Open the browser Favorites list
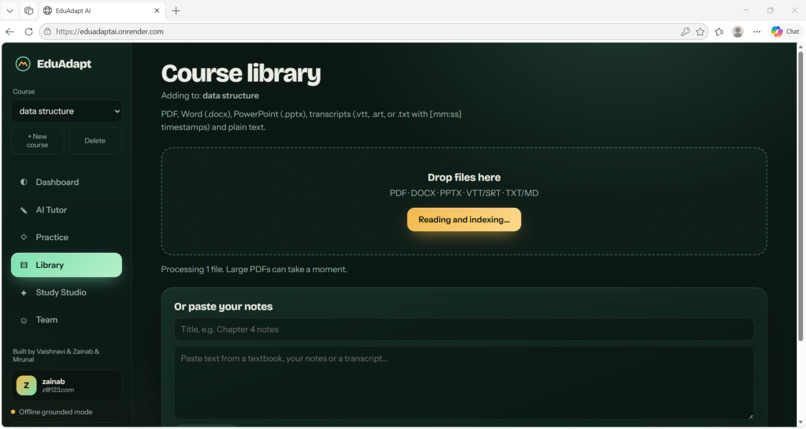The width and height of the screenshot is (806, 429). pos(719,31)
